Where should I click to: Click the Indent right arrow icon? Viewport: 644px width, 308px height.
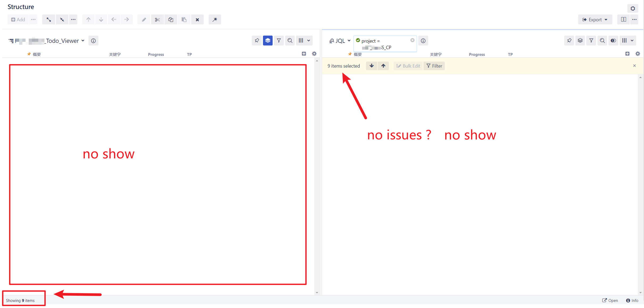pyautogui.click(x=127, y=19)
